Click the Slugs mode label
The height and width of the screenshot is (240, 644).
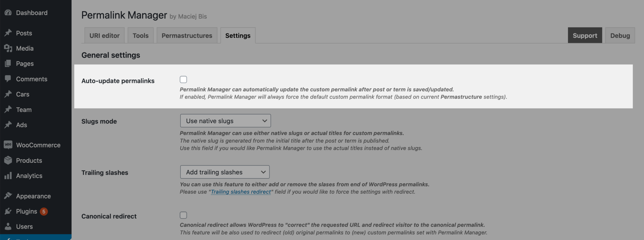pos(99,121)
